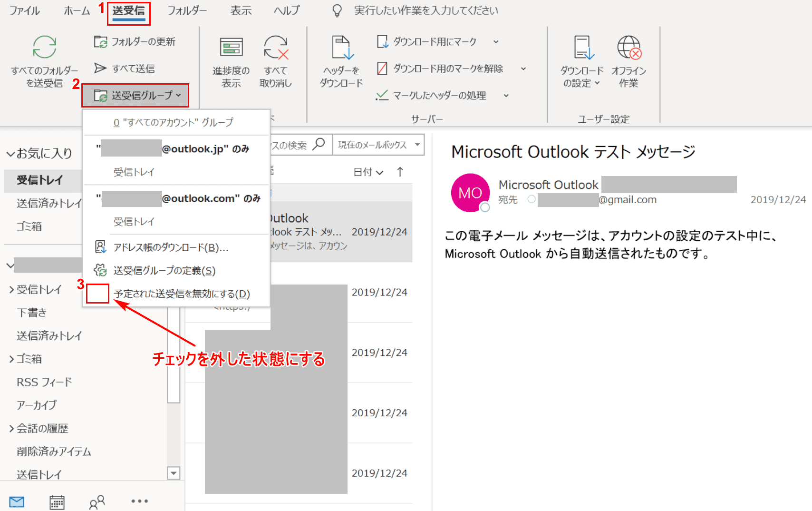Viewport: 812px width, 511px height.
Task: Switch to the フォルダー ribbon tab
Action: tap(187, 10)
